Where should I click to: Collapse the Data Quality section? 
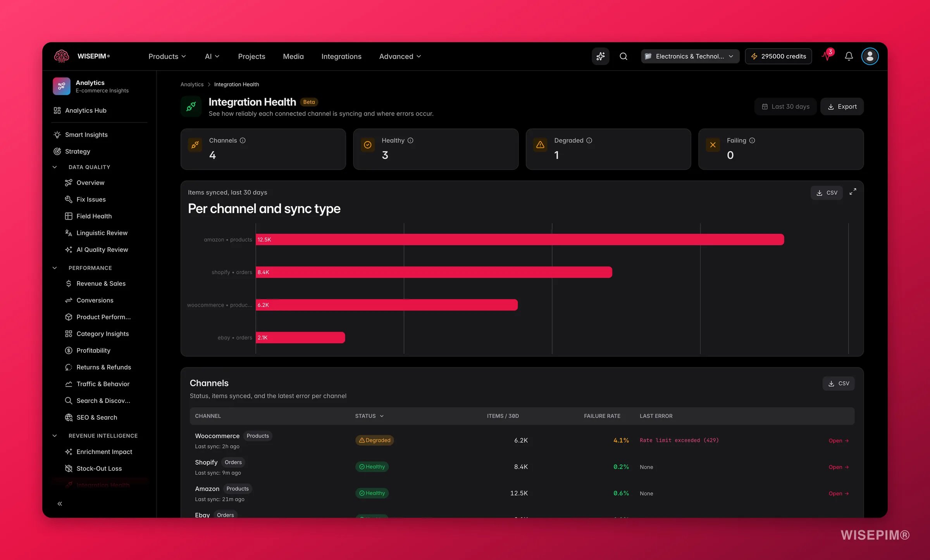click(55, 167)
